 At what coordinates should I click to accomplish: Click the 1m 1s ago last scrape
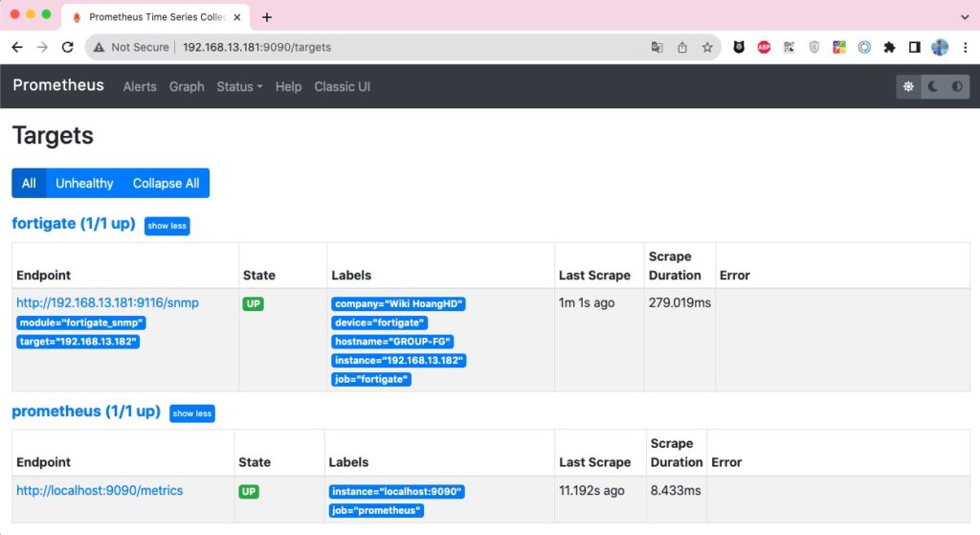tap(587, 302)
